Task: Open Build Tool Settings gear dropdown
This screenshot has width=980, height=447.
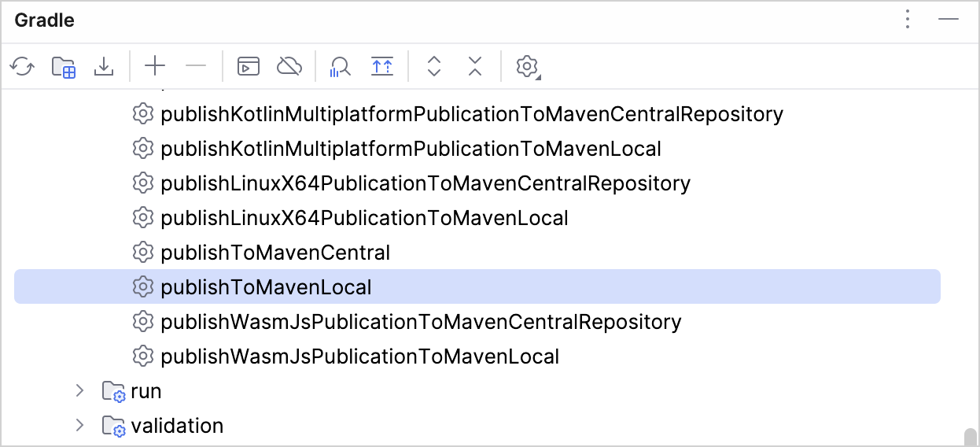Action: coord(527,66)
